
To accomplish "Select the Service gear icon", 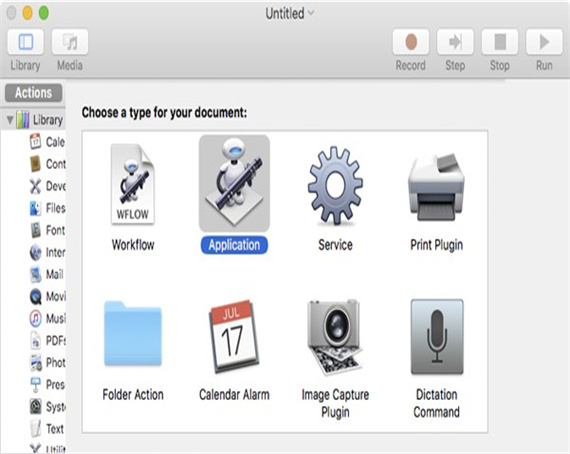I will tap(335, 185).
